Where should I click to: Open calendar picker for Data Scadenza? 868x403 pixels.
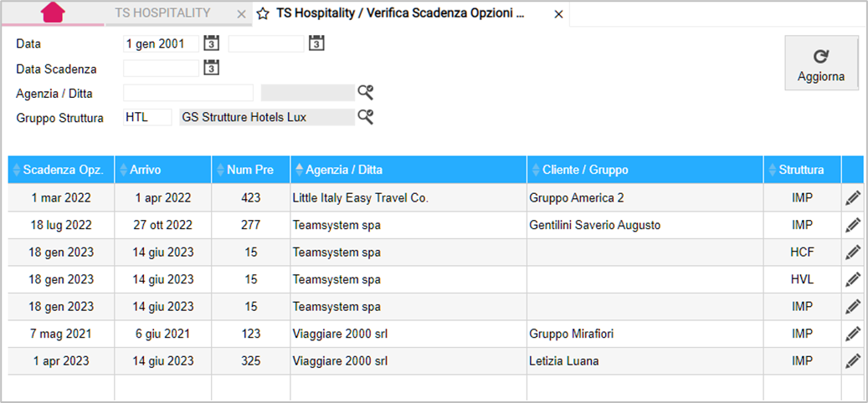tap(212, 68)
